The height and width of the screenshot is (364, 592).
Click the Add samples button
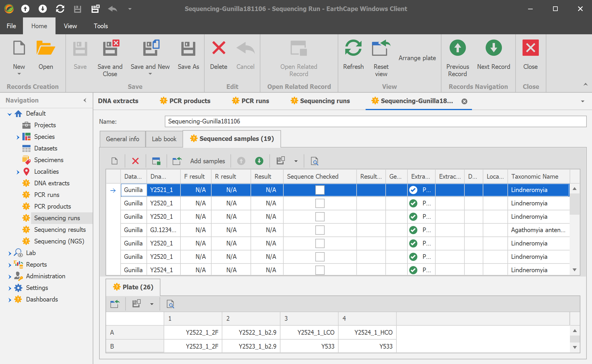click(x=208, y=161)
